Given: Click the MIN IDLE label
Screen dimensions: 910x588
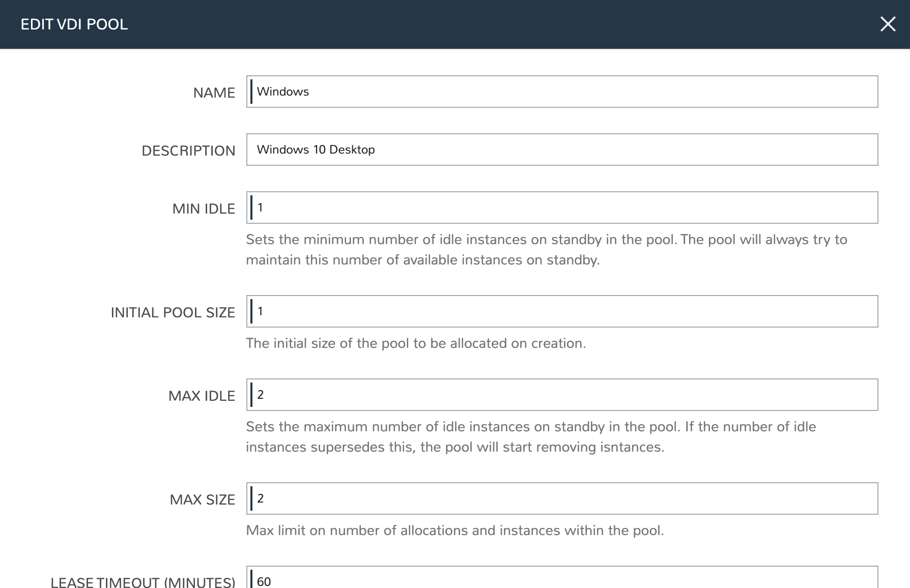Looking at the screenshot, I should point(204,209).
